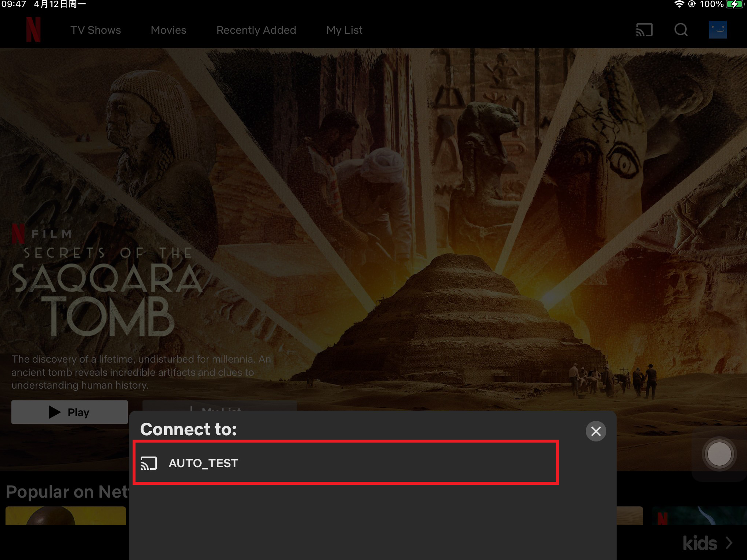Tap the cast icon beside AUTO_TEST
747x560 pixels.
point(149,463)
